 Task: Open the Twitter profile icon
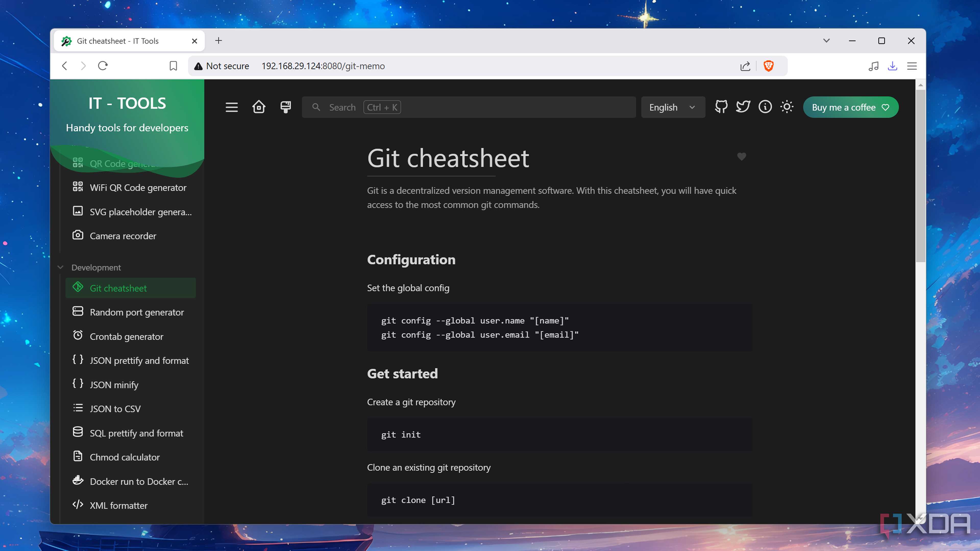click(x=743, y=107)
